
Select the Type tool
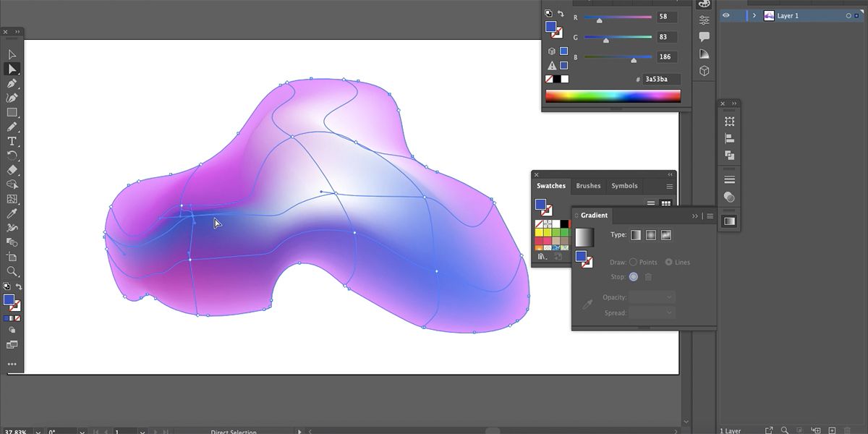[x=12, y=141]
